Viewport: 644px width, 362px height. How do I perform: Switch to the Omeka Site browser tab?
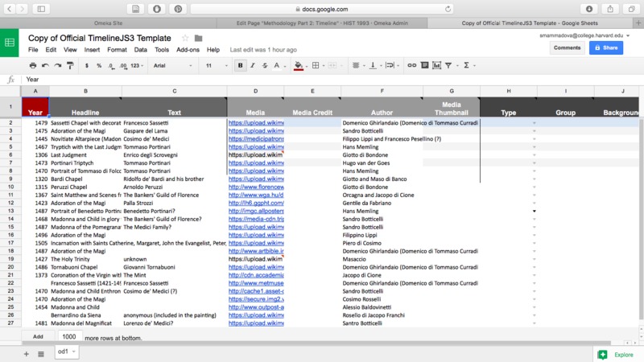point(108,23)
